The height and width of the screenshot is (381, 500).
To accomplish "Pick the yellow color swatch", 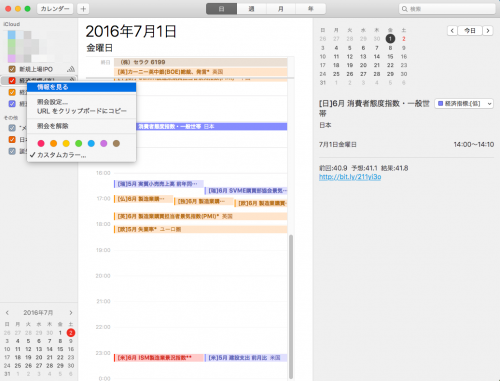I will coord(66,143).
